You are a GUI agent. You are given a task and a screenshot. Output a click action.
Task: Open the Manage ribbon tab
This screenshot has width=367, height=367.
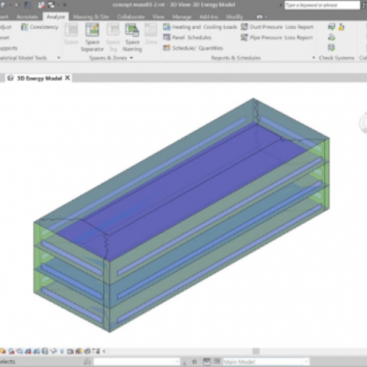coord(182,17)
